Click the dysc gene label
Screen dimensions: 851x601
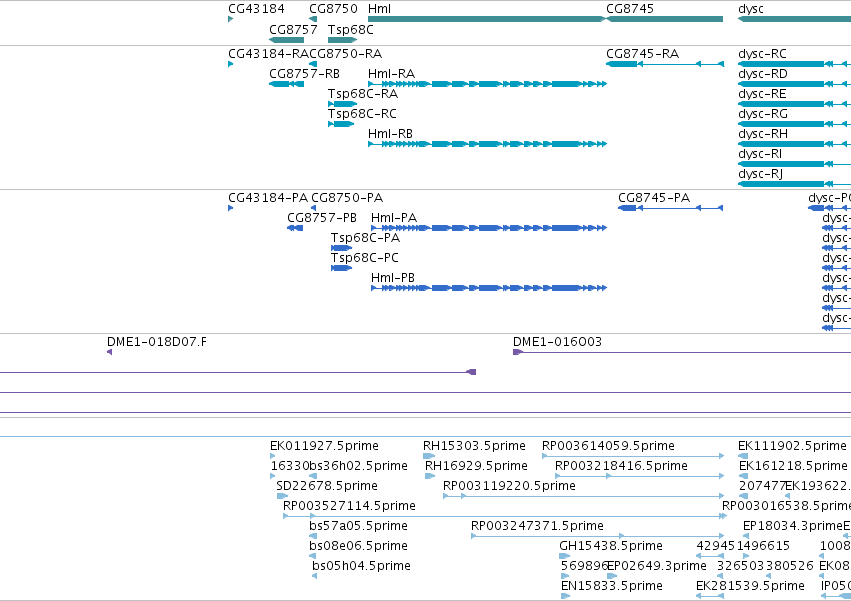(x=751, y=9)
